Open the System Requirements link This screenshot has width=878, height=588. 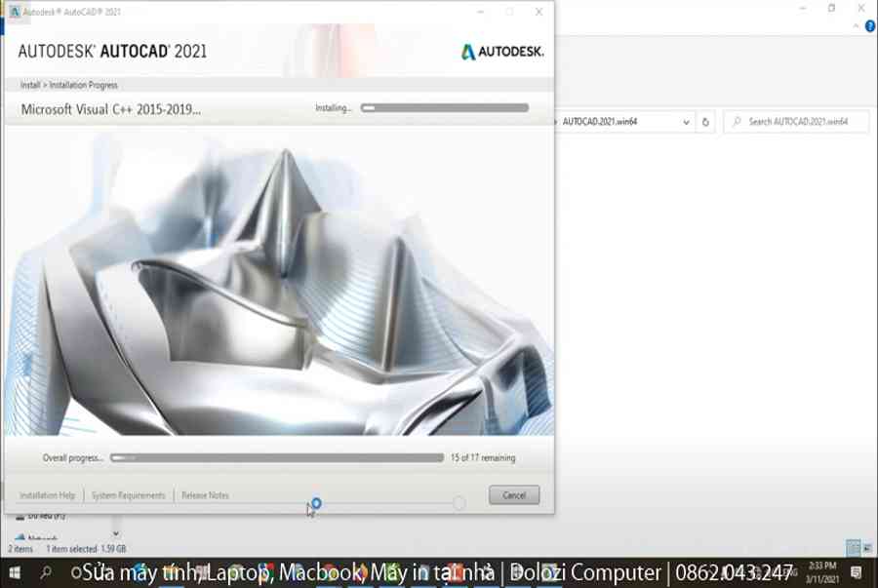(x=129, y=495)
